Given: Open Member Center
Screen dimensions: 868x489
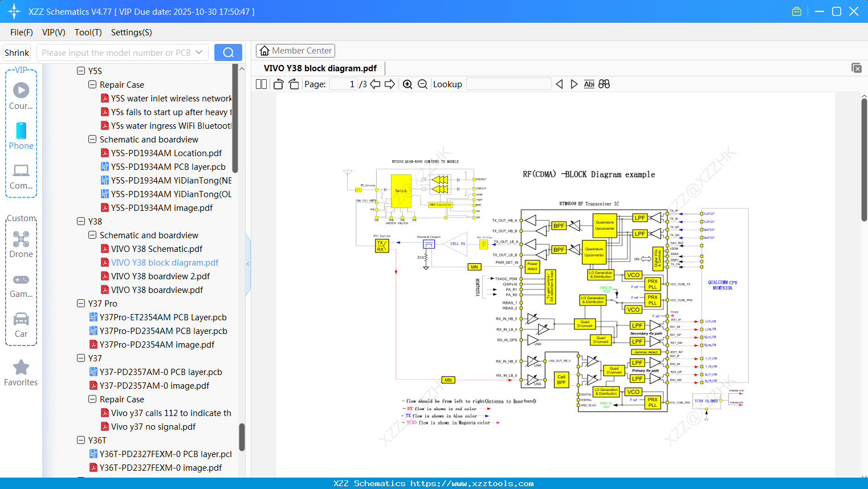Looking at the screenshot, I should coord(295,51).
